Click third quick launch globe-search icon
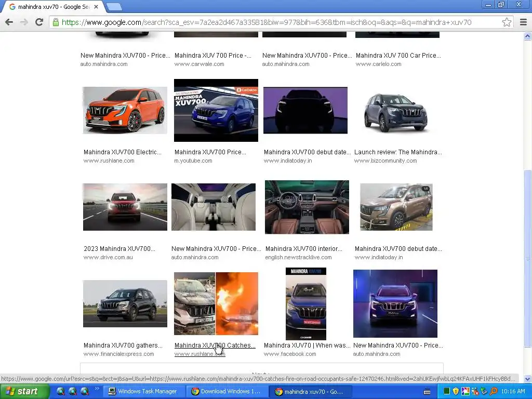Viewport: 532px width, 399px height. pos(85,391)
